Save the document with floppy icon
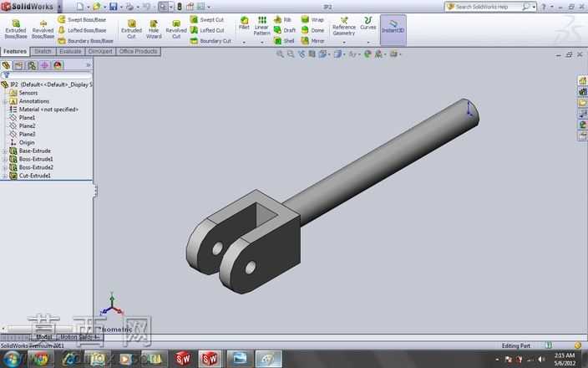Image resolution: width=588 pixels, height=368 pixels. coord(114,7)
